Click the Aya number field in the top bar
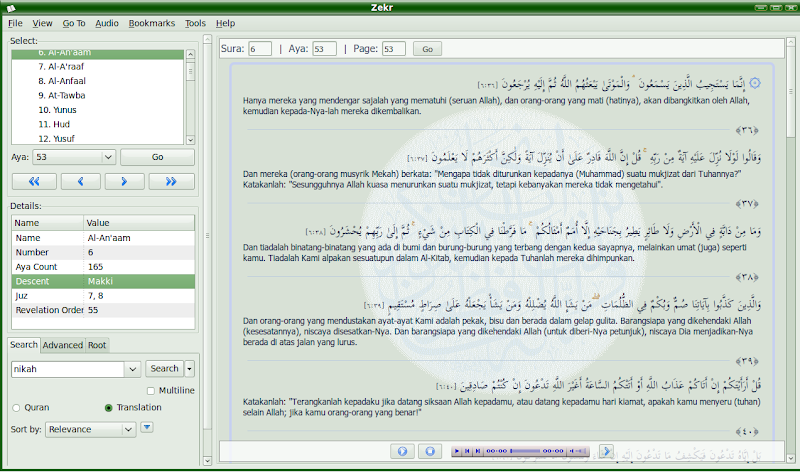This screenshot has height=472, width=800. [324, 49]
